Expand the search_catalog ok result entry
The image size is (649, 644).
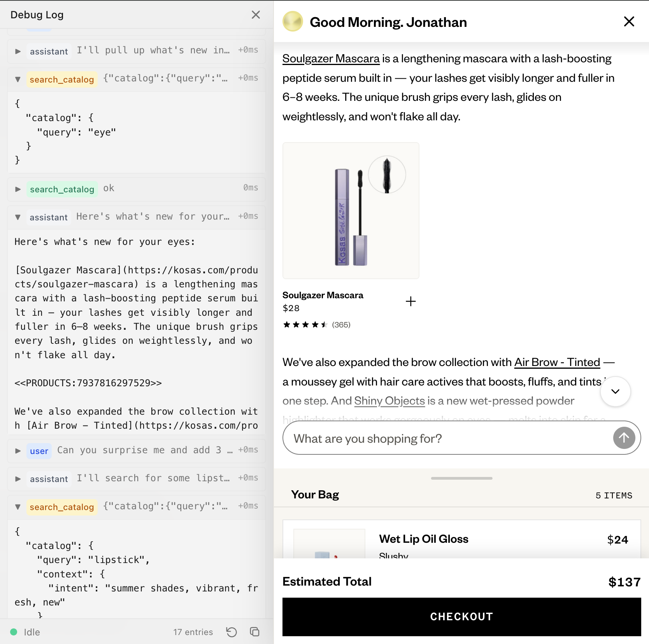pos(18,189)
